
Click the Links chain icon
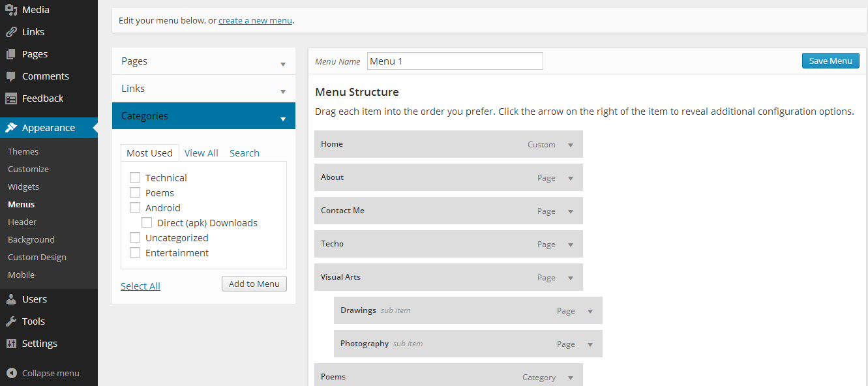pos(11,32)
